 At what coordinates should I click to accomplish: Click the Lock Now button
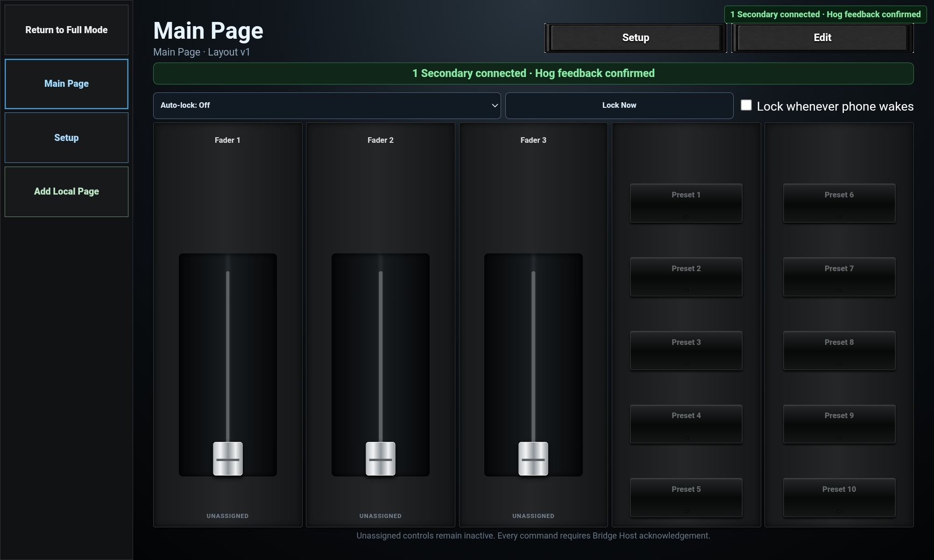click(619, 105)
